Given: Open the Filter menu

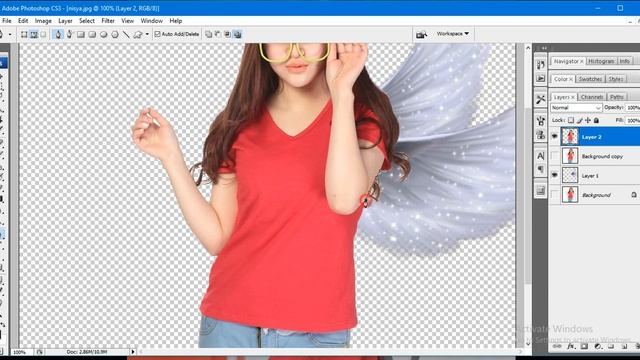Looking at the screenshot, I should [x=108, y=21].
